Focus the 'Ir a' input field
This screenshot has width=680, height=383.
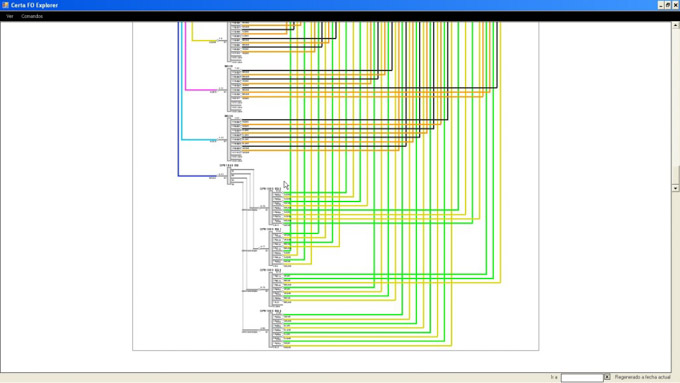click(582, 377)
